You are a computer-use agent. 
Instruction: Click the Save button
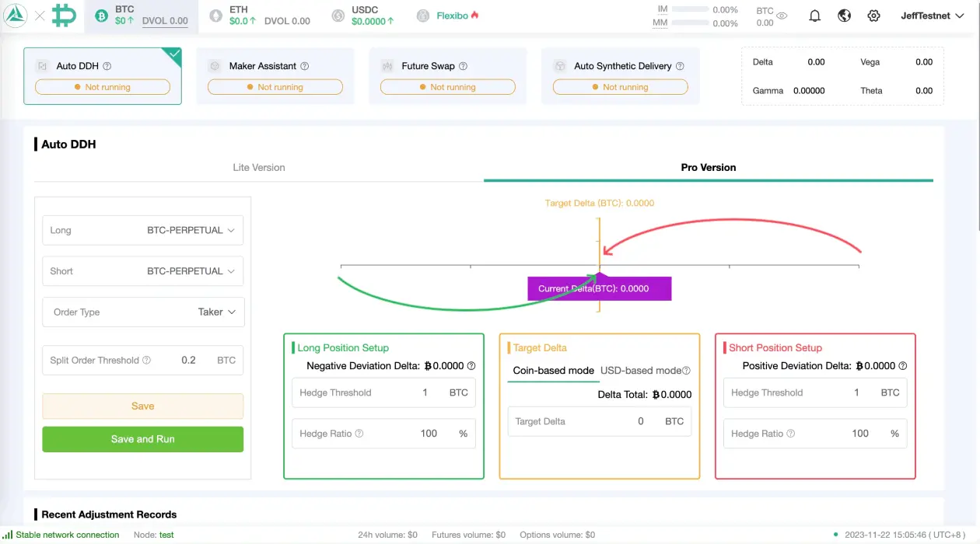coord(142,406)
